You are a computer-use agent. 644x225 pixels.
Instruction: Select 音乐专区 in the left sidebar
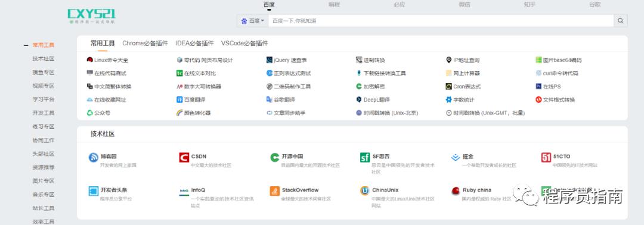[44, 195]
